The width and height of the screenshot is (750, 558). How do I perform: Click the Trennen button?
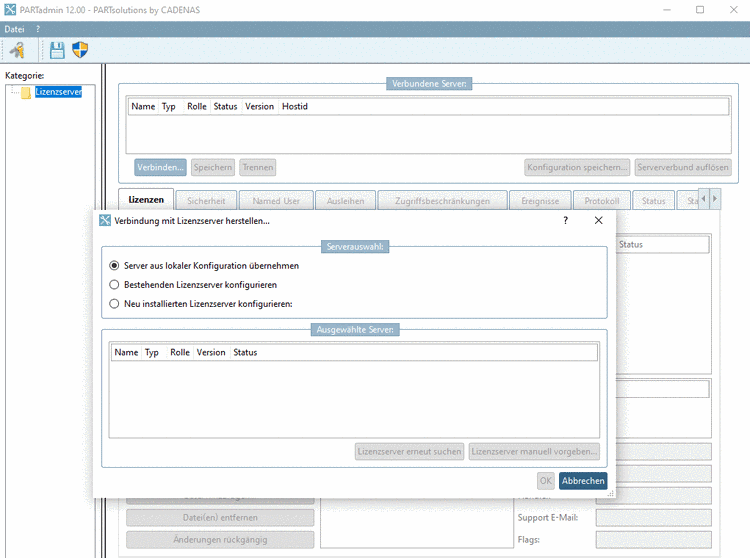258,167
